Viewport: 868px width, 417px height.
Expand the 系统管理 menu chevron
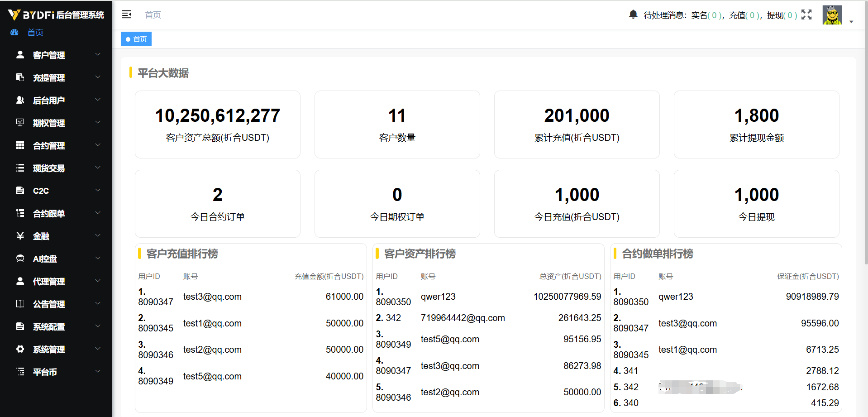pos(98,349)
